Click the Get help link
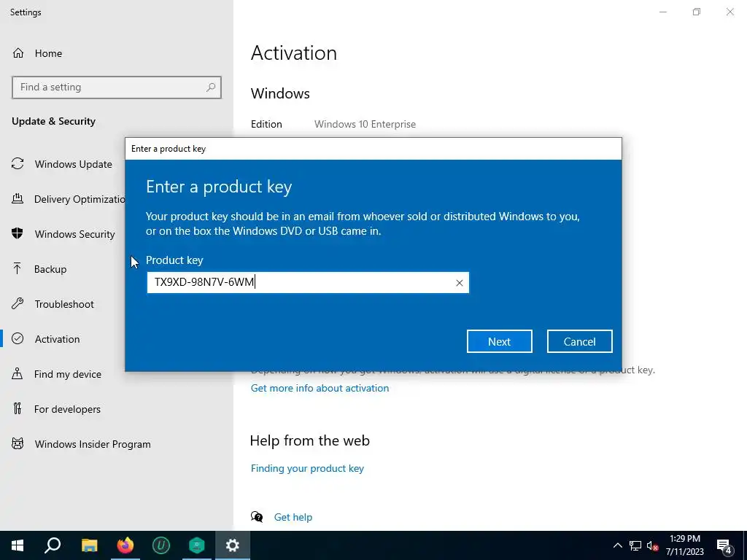The image size is (747, 560). pos(293,517)
